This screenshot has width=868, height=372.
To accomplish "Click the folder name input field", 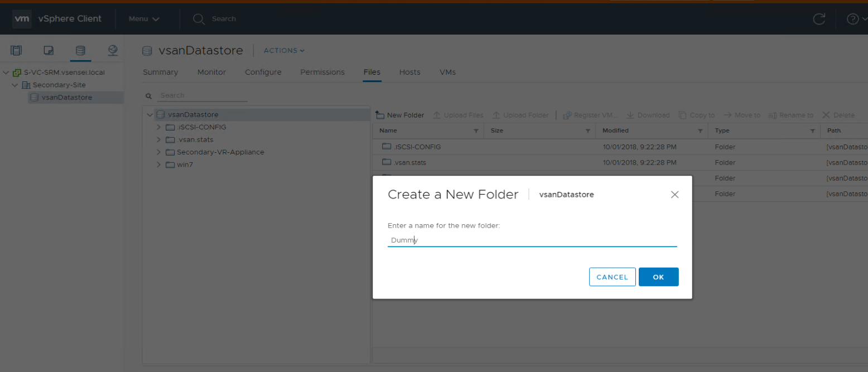I will pyautogui.click(x=532, y=240).
